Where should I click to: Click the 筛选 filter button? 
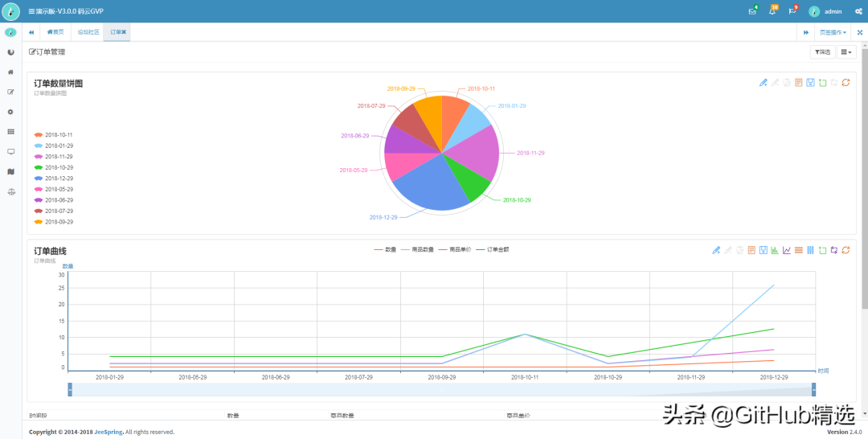[823, 52]
